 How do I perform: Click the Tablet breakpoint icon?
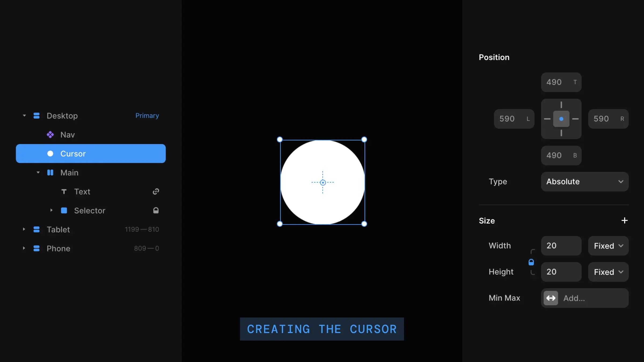[36, 229]
